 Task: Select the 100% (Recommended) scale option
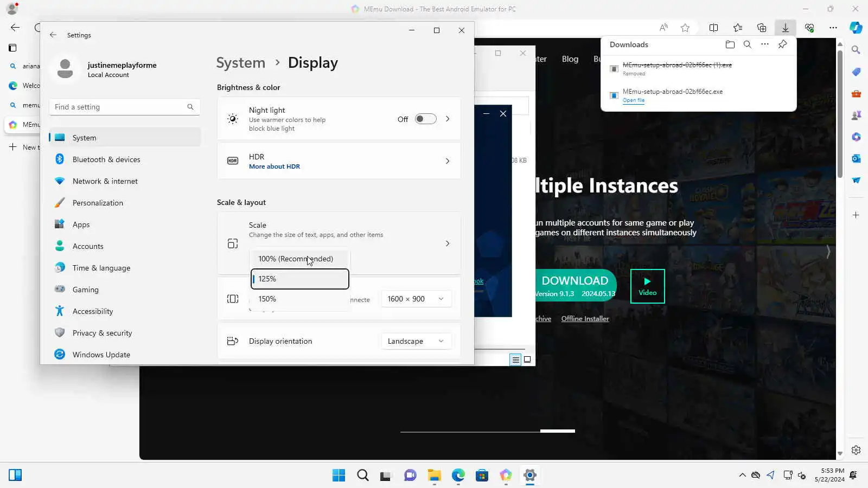(x=299, y=259)
